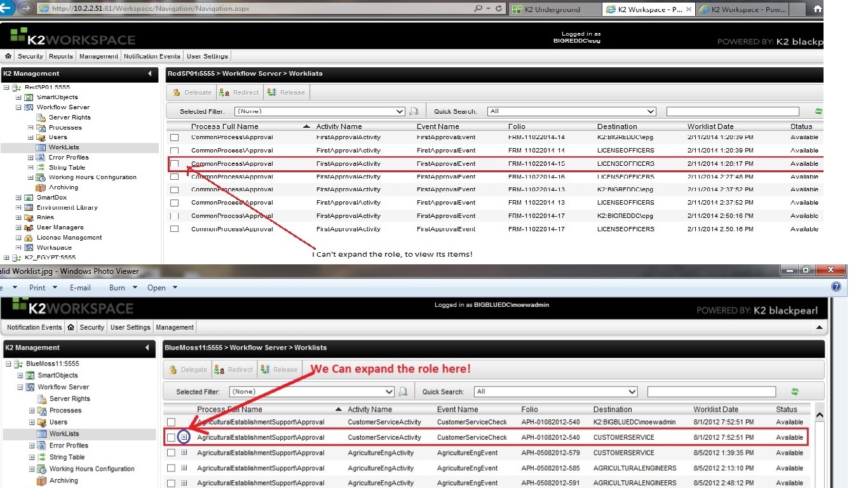Expand the K2_EGYPT:5555 tree node

click(6, 258)
